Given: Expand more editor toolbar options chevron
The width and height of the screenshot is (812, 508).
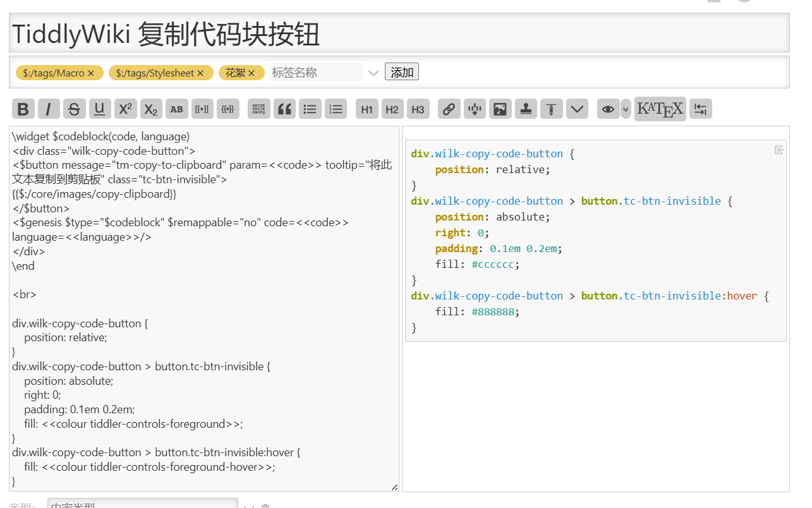Looking at the screenshot, I should pos(577,109).
